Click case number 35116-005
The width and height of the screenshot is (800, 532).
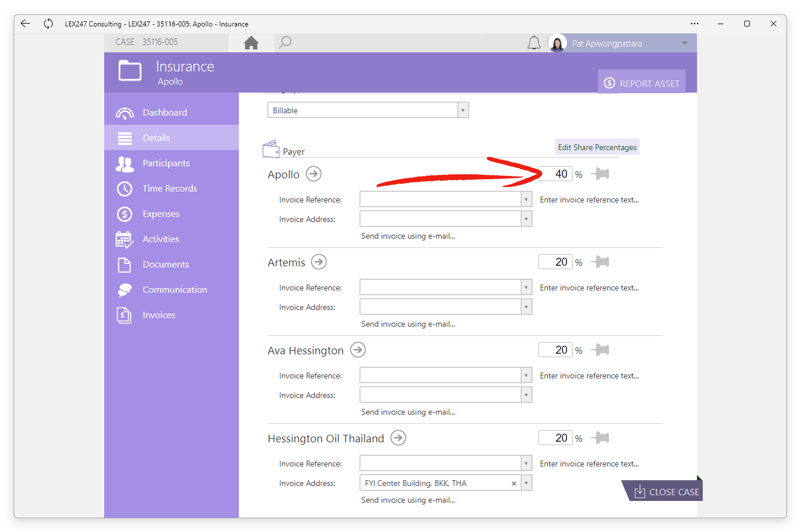[x=160, y=42]
